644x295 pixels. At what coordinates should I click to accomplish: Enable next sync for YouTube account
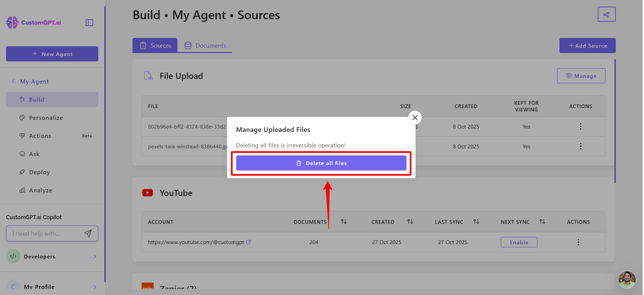point(519,242)
